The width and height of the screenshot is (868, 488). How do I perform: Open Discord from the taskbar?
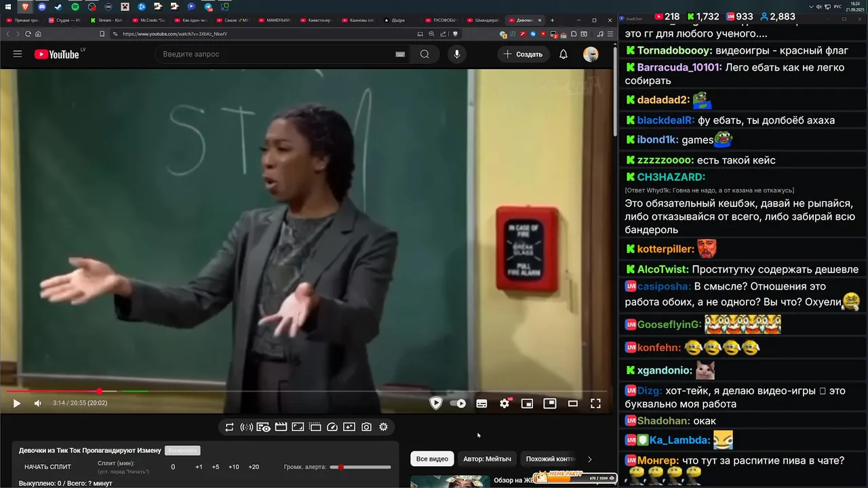pos(42,7)
